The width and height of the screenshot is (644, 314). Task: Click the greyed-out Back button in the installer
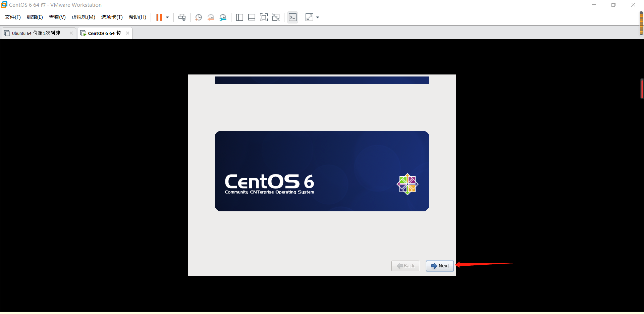click(405, 266)
